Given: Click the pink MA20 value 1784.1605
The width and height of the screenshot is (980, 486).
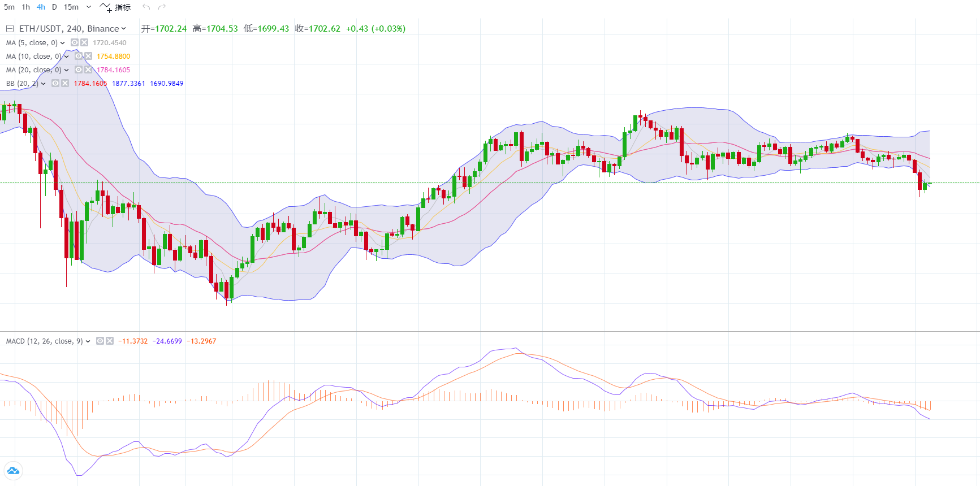Looking at the screenshot, I should click(x=114, y=70).
